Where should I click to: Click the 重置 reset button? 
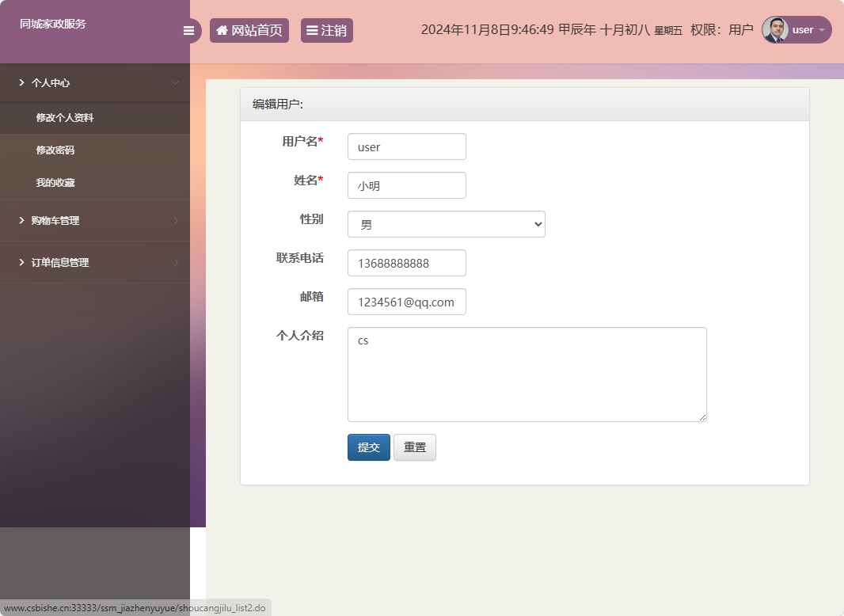tap(414, 447)
